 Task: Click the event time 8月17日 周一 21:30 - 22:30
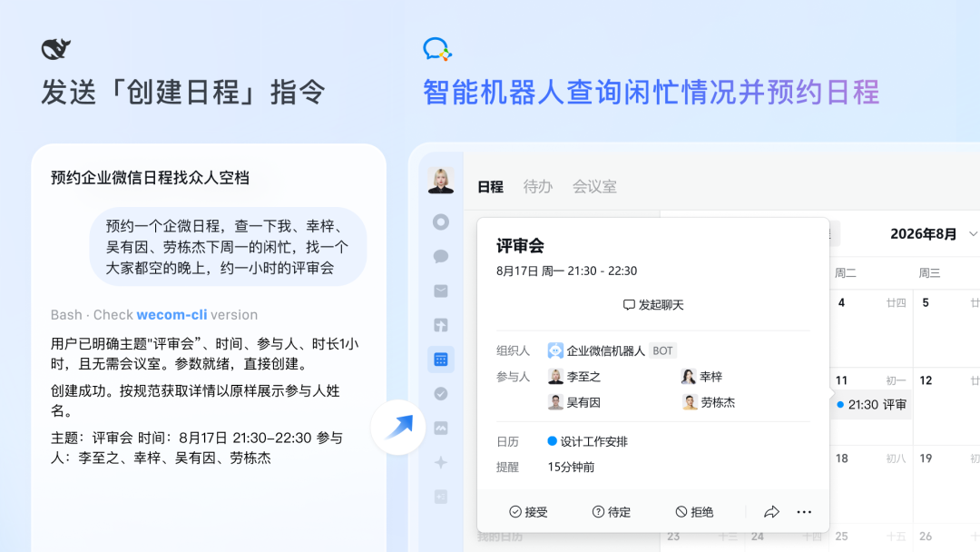(x=567, y=271)
